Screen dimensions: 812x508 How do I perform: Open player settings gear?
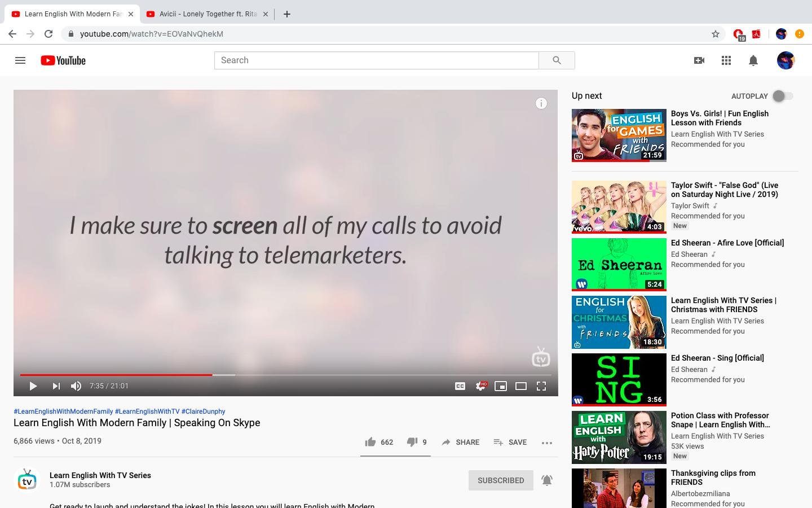click(x=480, y=386)
